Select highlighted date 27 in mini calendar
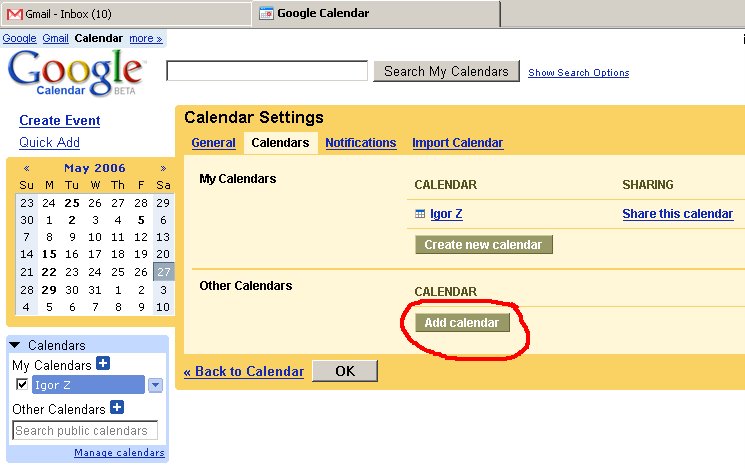The width and height of the screenshot is (745, 469). (163, 272)
